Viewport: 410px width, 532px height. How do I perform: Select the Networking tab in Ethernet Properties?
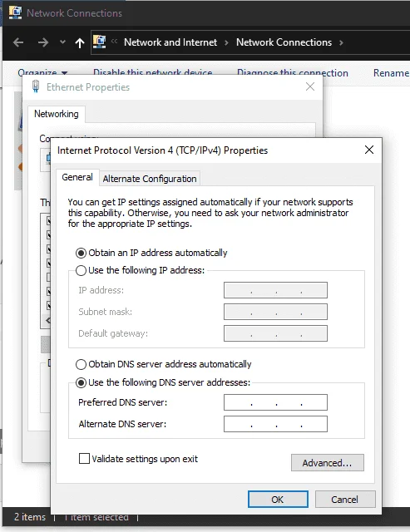coord(57,114)
